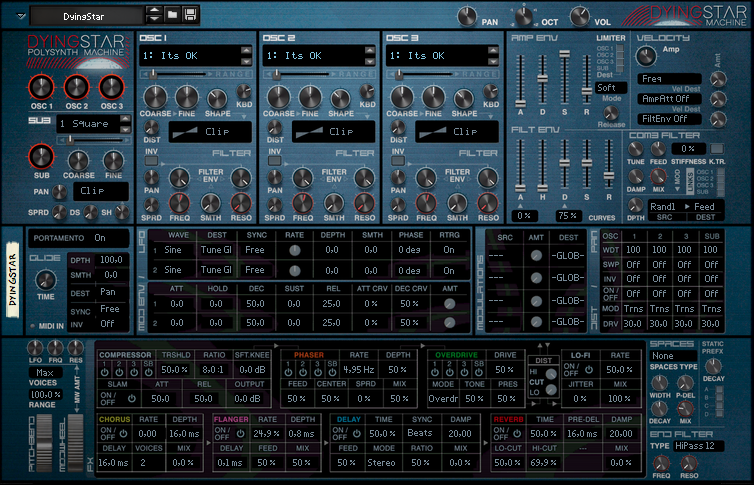Click Delay SYNC value 'Beats'
The height and width of the screenshot is (485, 754).
pos(420,433)
